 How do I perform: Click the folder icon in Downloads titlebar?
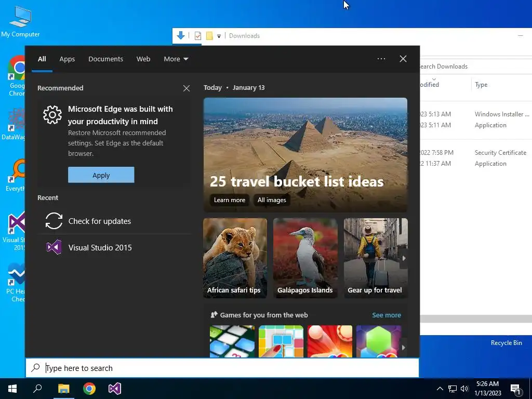click(x=210, y=36)
